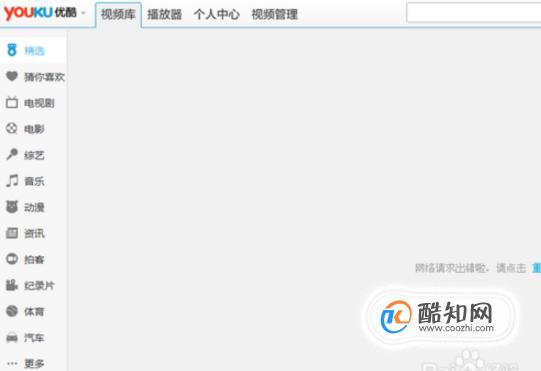This screenshot has width=541, height=371.
Task: Open the 纪录片 category label
Action: point(39,286)
